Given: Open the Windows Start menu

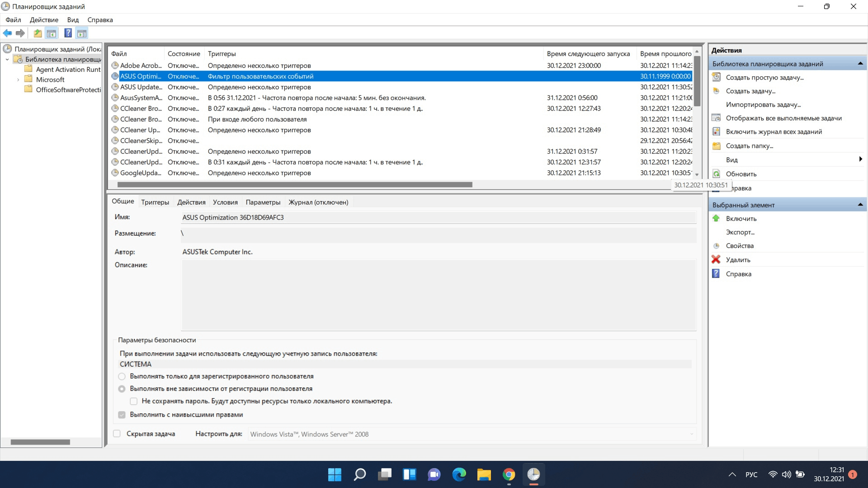Looking at the screenshot, I should [x=335, y=474].
